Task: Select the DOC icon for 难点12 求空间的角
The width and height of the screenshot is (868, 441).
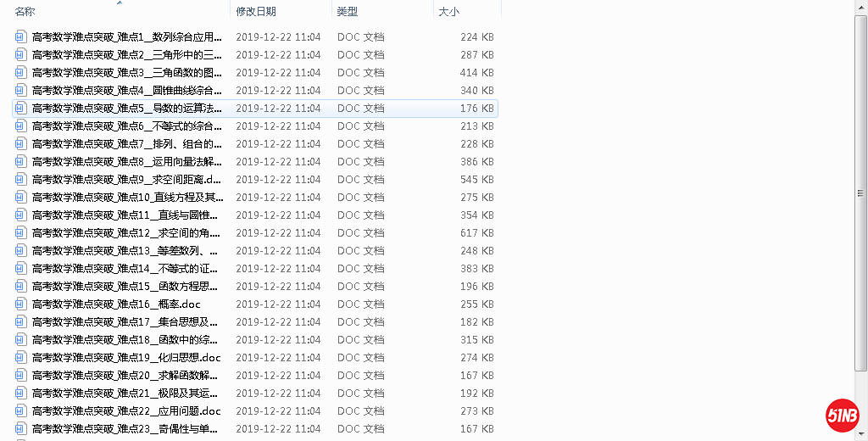Action: (21, 233)
